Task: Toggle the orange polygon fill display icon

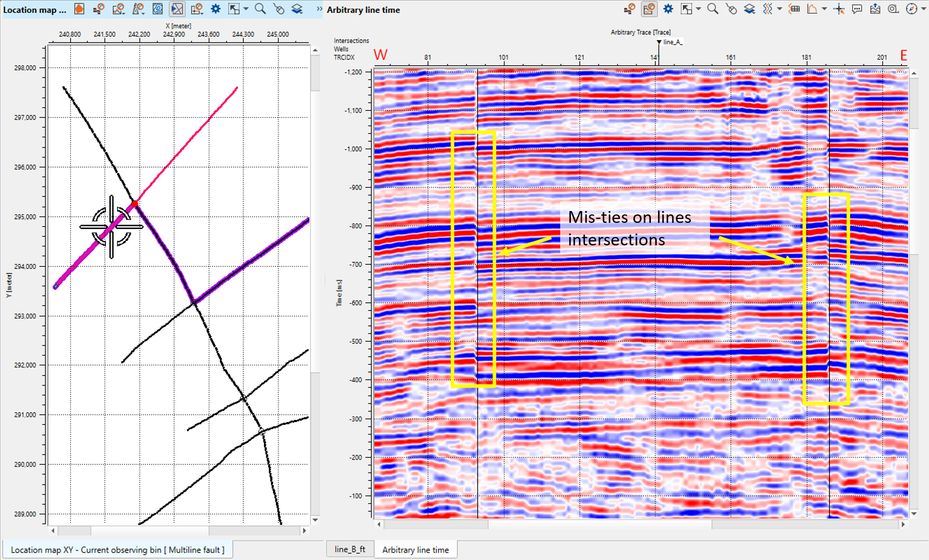Action: [79, 9]
